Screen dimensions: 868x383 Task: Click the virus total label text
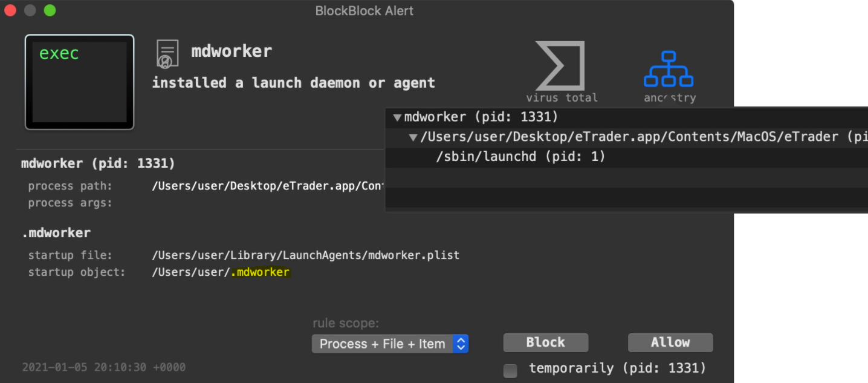(562, 97)
